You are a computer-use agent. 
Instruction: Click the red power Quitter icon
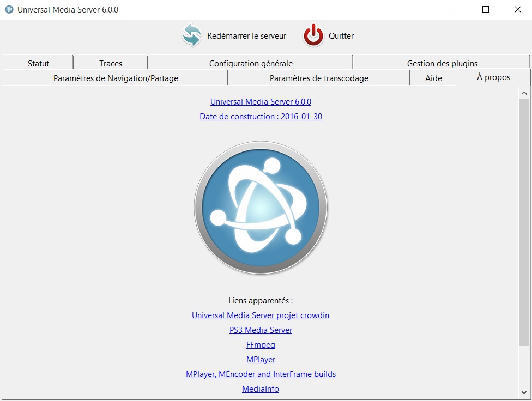coord(313,35)
